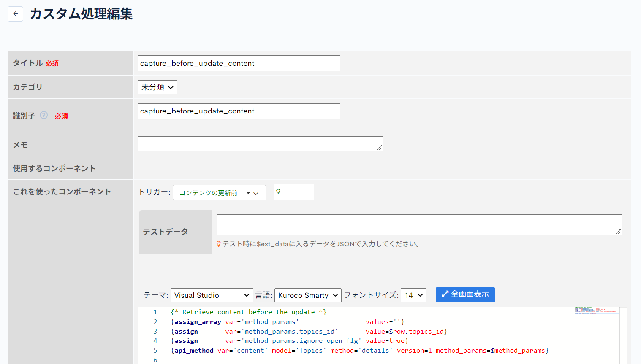The image size is (641, 364).
Task: Click the api_method keyword on line 5
Action: 194,351
